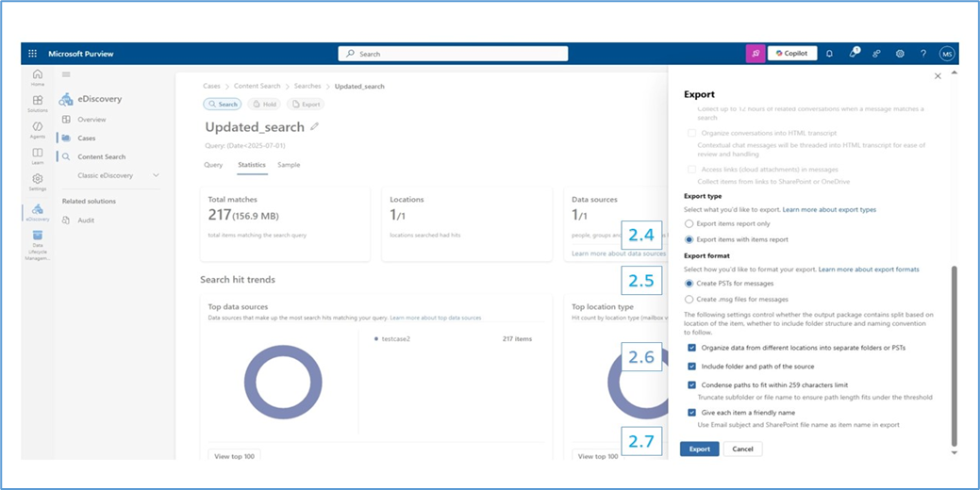Image resolution: width=980 pixels, height=490 pixels.
Task: Toggle Condense paths to 259 characters checkbox
Action: tap(692, 385)
